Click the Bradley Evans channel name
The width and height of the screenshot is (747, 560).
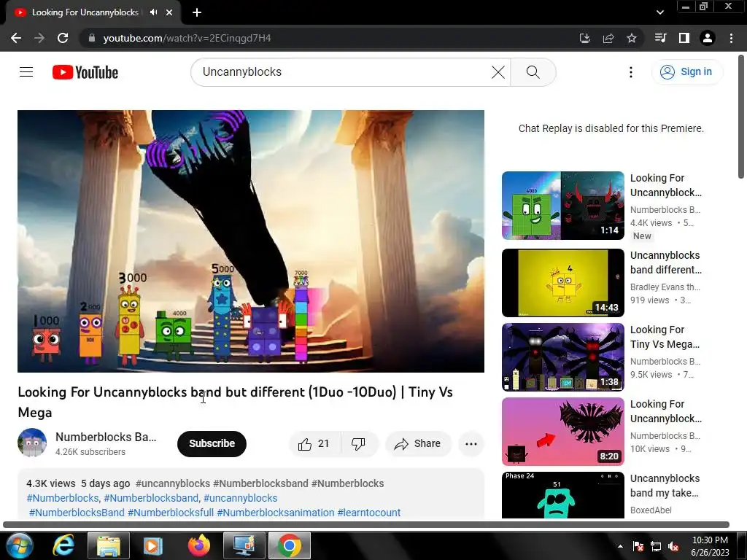[665, 287]
